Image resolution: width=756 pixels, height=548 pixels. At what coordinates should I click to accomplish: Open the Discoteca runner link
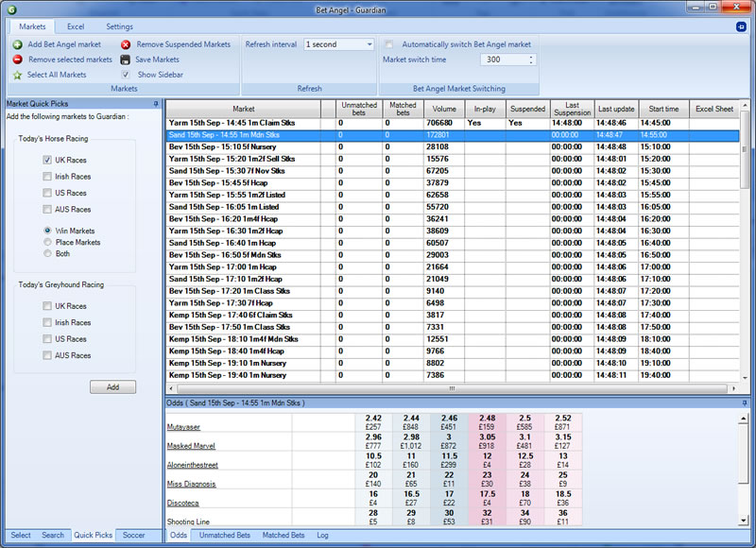coord(182,503)
